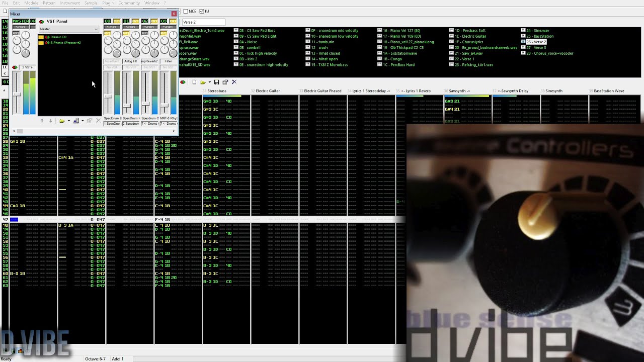Toggle channel 00 on button
The width and height of the screenshot is (644, 362).
pos(116,21)
